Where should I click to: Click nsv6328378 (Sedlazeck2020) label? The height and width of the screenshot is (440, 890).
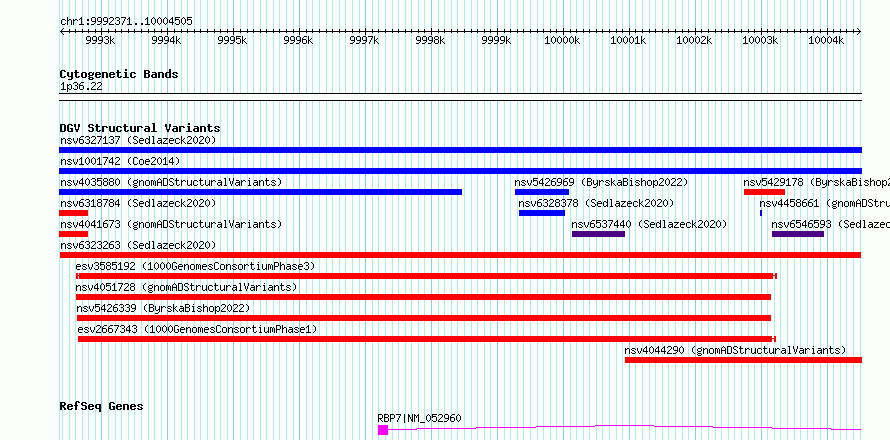click(x=596, y=203)
